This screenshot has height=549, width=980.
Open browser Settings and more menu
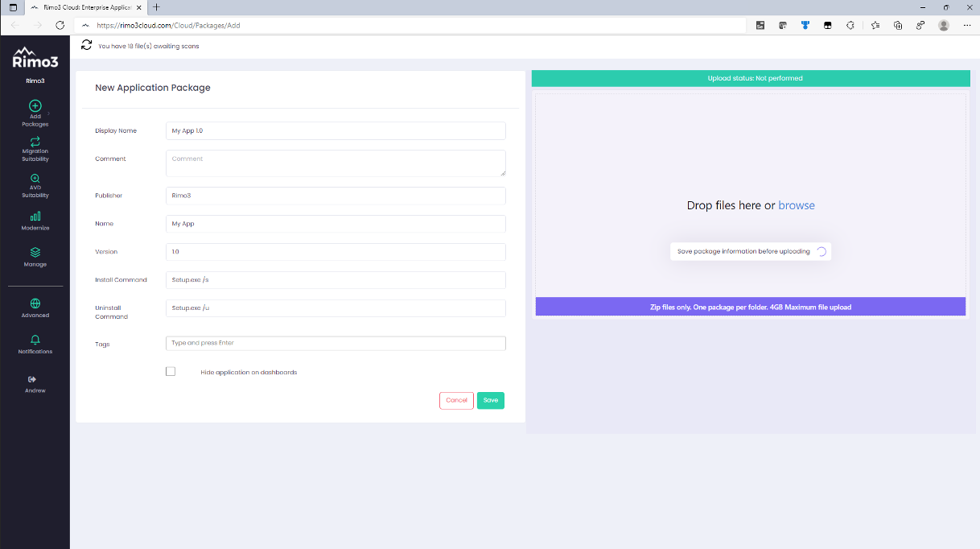pos(966,25)
